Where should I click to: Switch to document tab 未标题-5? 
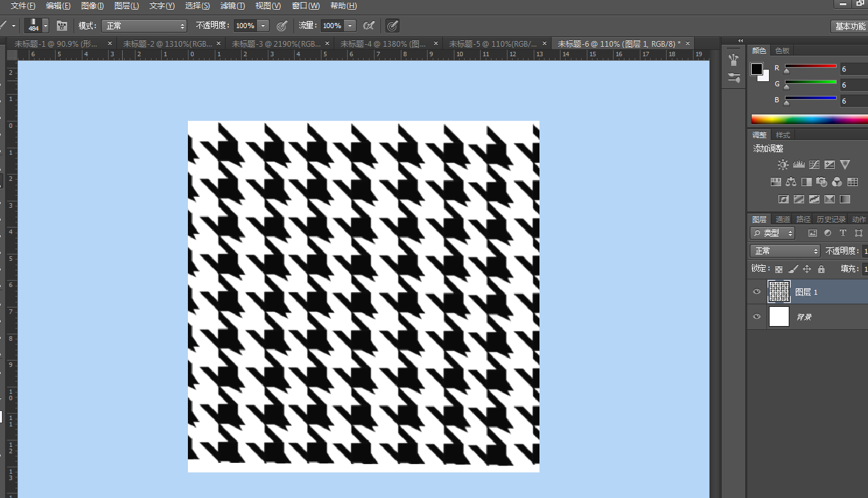coord(493,43)
